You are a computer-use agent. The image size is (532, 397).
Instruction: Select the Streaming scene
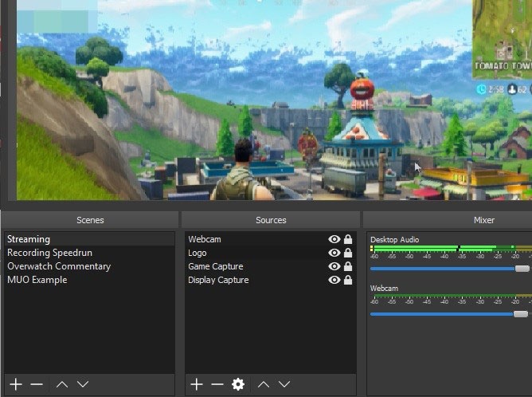tap(89, 239)
